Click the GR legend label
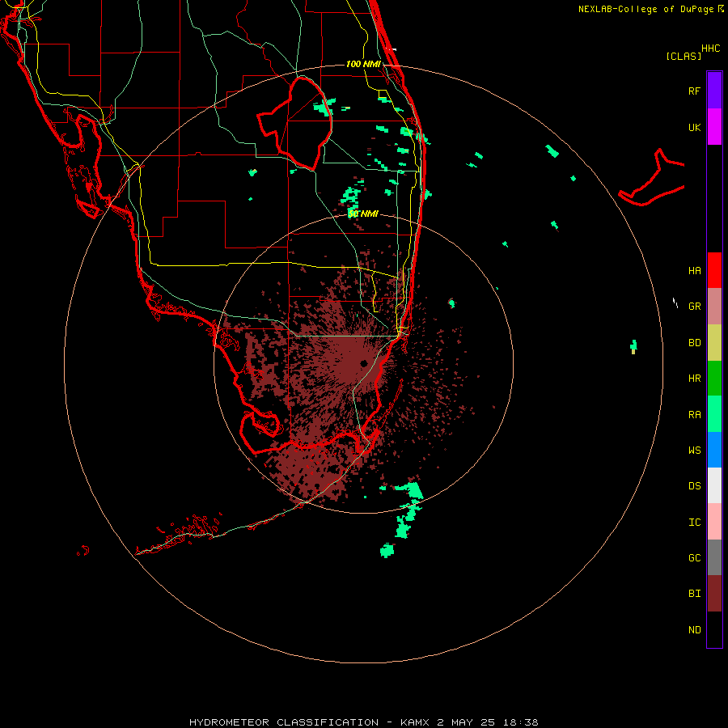728x728 pixels. [x=695, y=307]
